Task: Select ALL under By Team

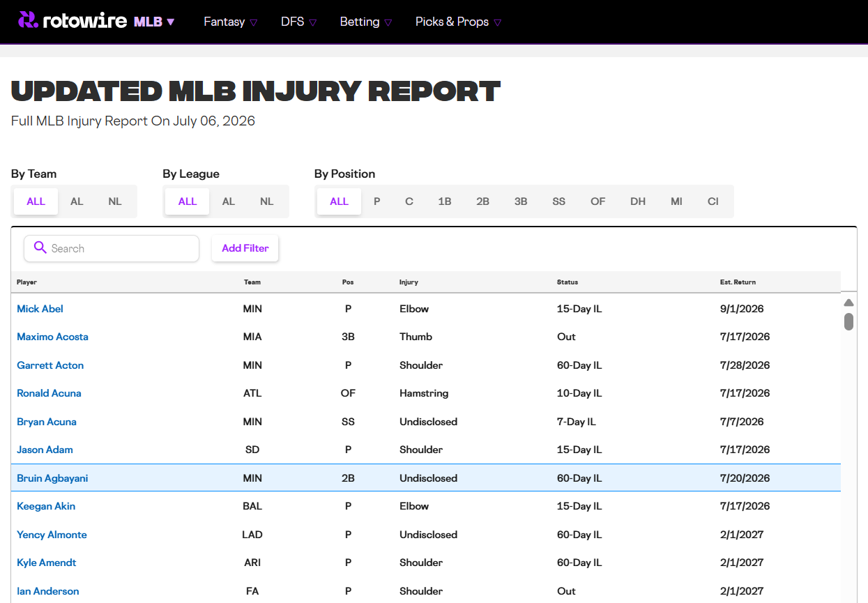Action: (x=36, y=201)
